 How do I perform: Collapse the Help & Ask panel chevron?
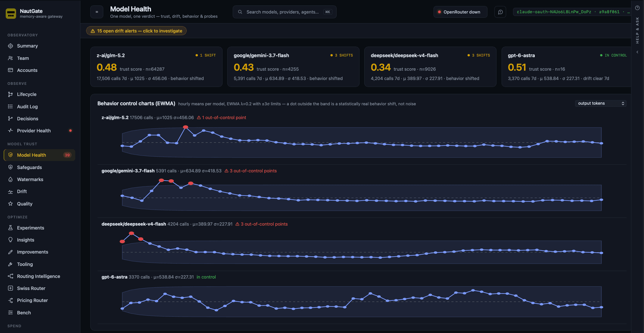pos(637,52)
